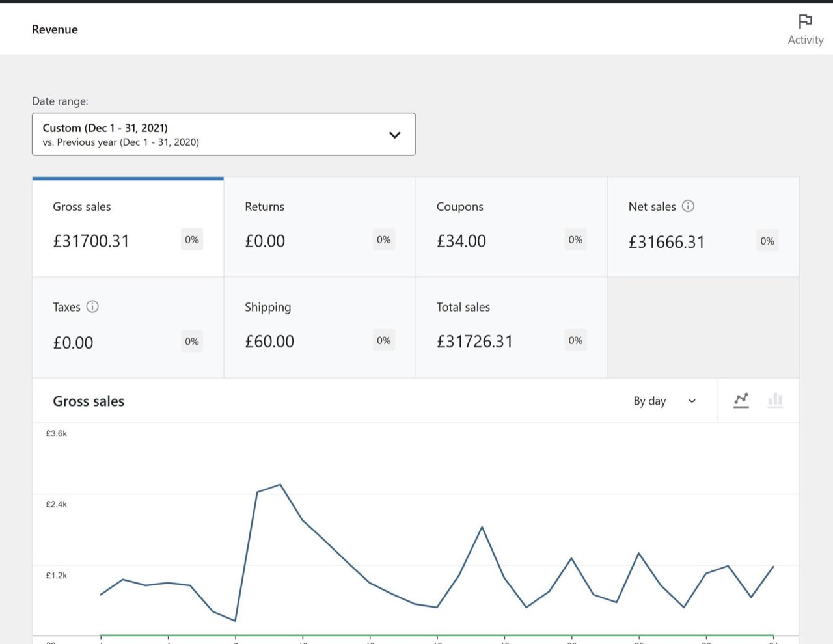Select the Total sales summary card
This screenshot has height=644, width=833.
click(x=512, y=328)
